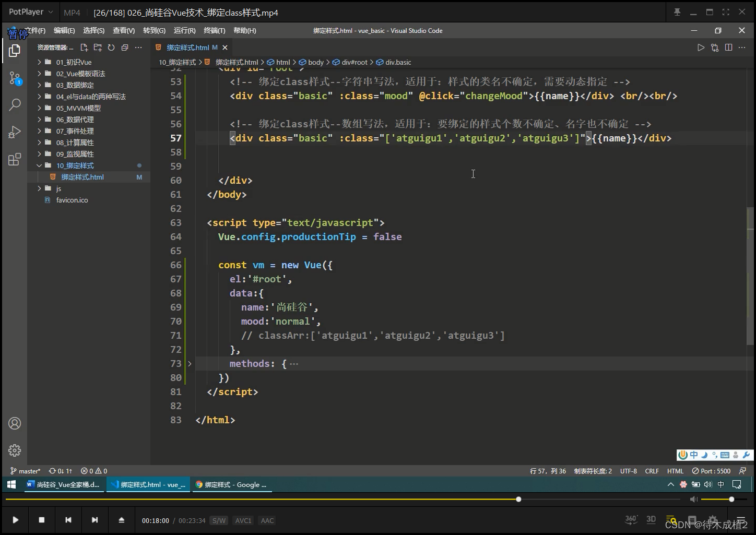This screenshot has width=756, height=535.
Task: Collapse the 10_绑定样式 folder
Action: [39, 165]
